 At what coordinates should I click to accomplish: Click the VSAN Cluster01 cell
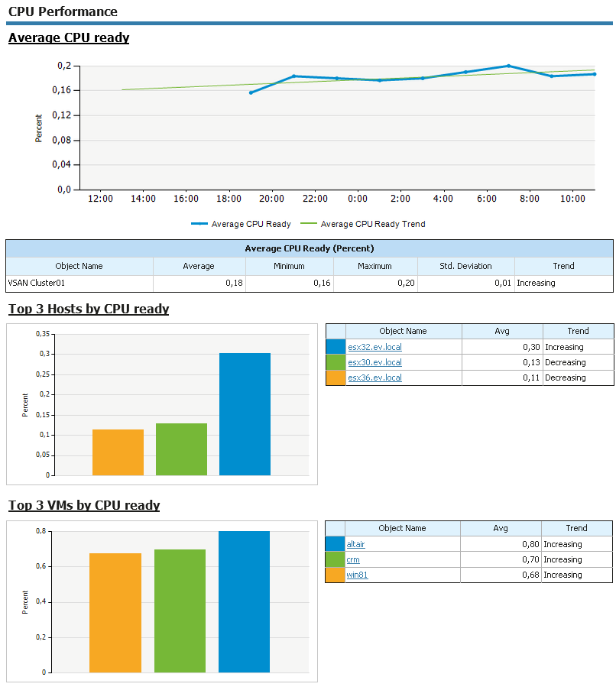point(79,283)
